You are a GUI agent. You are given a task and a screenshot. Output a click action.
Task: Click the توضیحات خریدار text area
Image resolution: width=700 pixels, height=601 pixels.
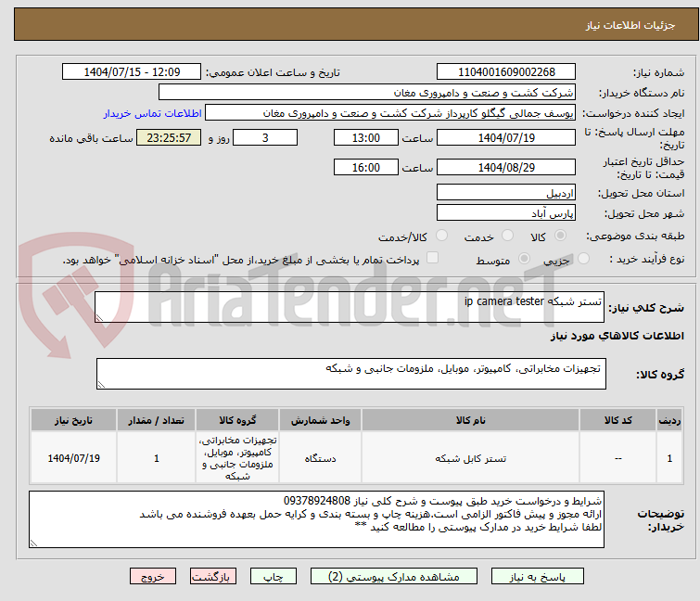[x=316, y=519]
